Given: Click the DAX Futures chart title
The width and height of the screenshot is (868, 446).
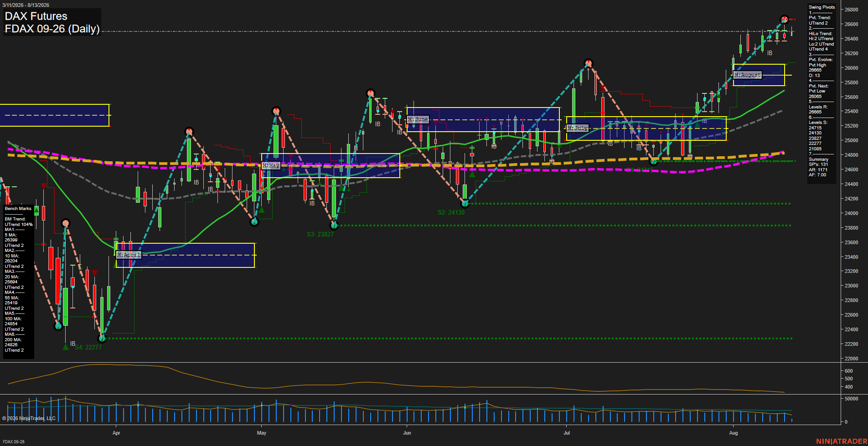Looking at the screenshot, I should 36,16.
